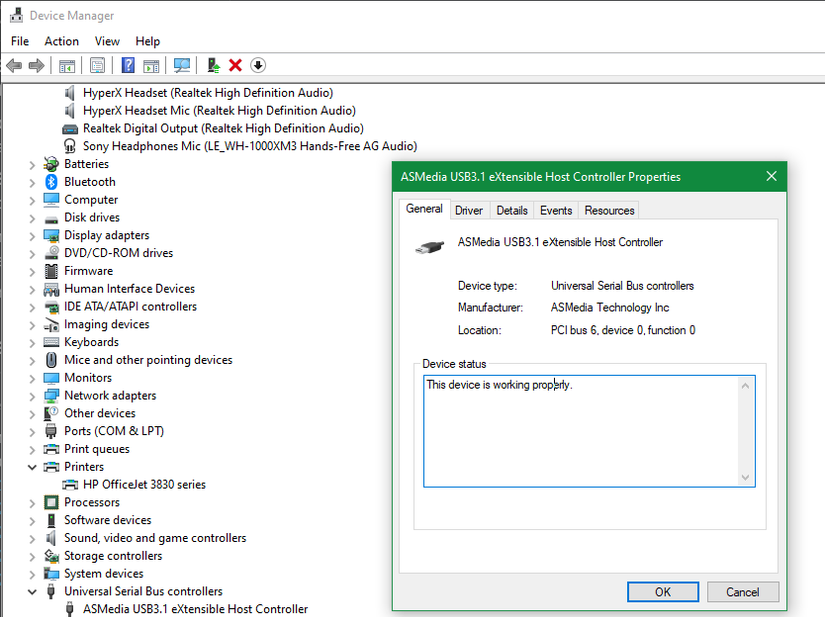Screen dimensions: 825x617
Task: Click the OK button
Action: [662, 591]
